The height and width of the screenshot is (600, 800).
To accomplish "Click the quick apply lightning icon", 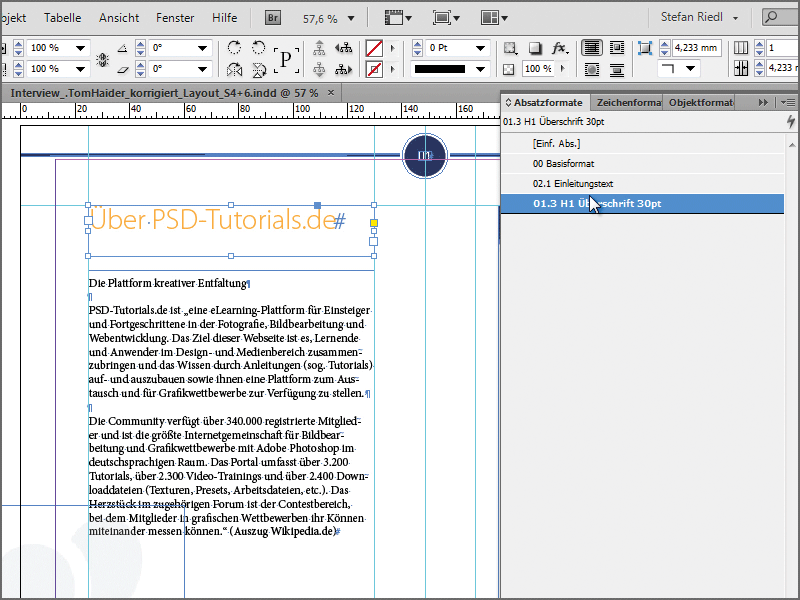I will tap(790, 121).
